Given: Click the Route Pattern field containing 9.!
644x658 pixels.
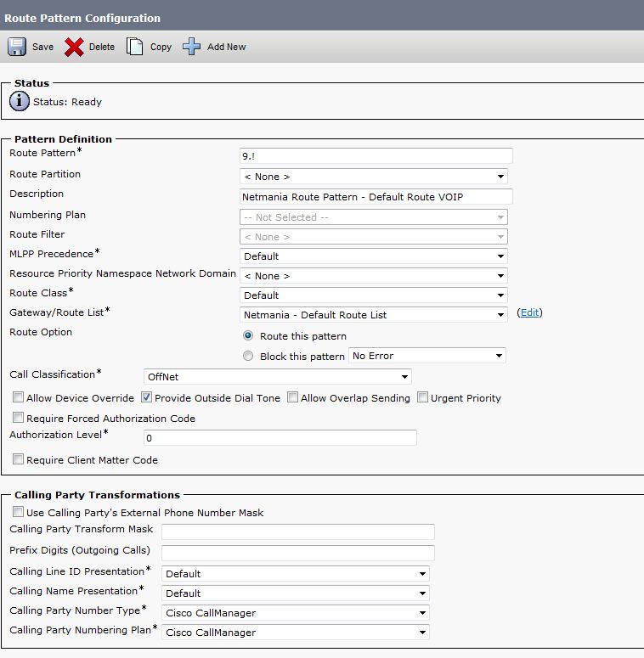Looking at the screenshot, I should pos(376,156).
